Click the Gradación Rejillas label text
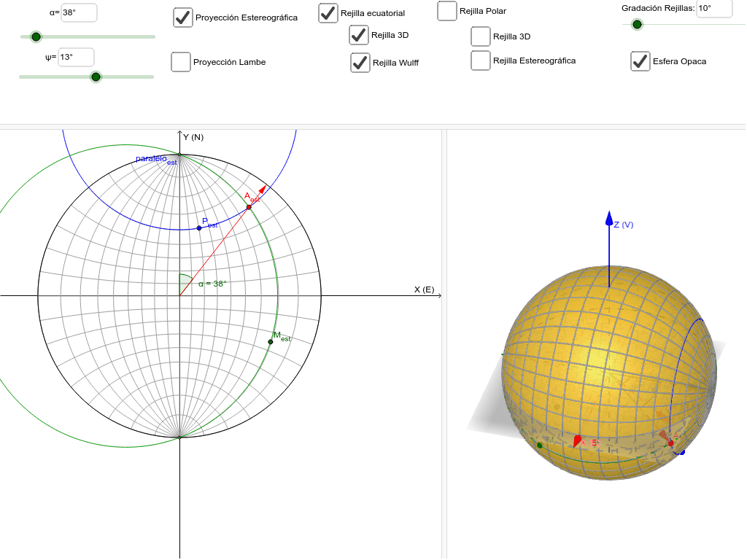The image size is (747, 560). click(x=658, y=8)
